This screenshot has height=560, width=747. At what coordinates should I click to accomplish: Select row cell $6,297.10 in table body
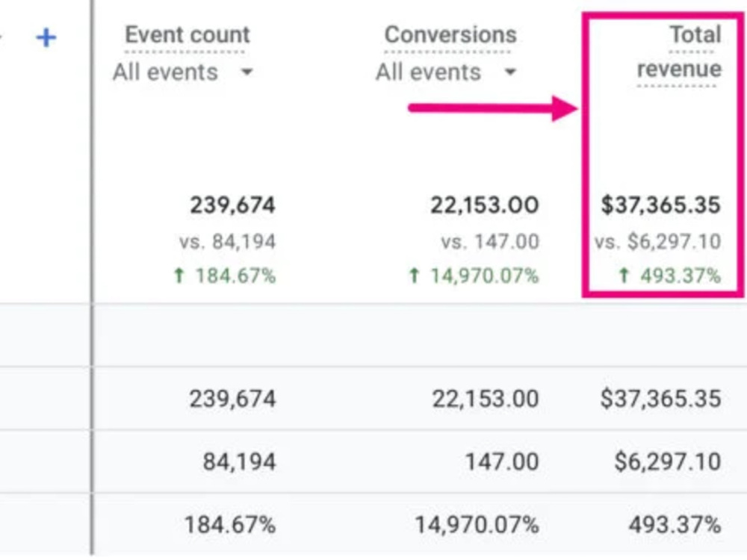click(x=667, y=461)
